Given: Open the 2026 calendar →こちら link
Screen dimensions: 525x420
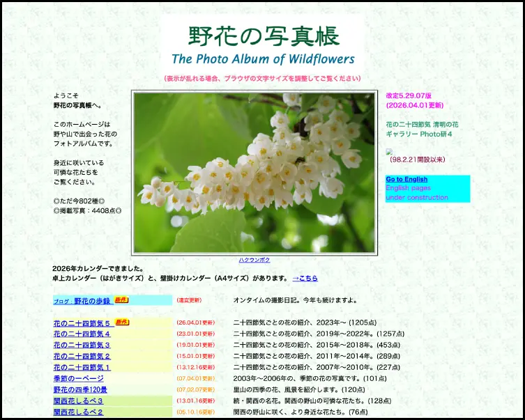Looking at the screenshot, I should (x=305, y=278).
